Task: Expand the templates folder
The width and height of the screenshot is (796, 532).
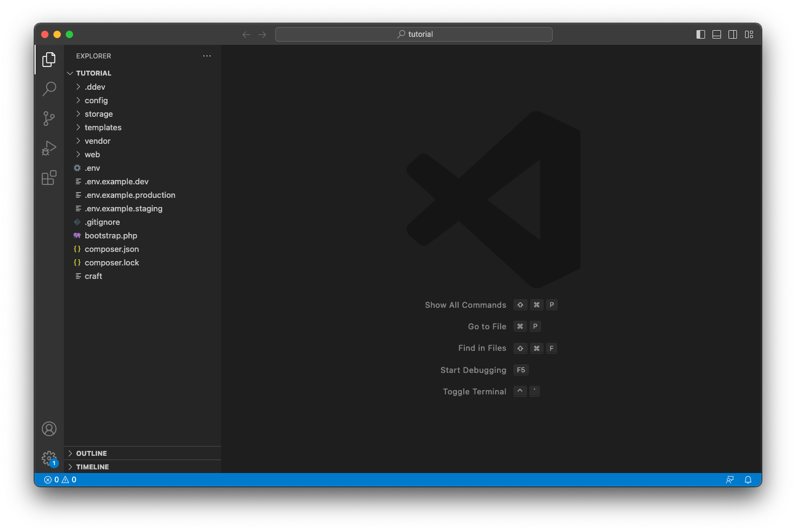Action: point(103,128)
